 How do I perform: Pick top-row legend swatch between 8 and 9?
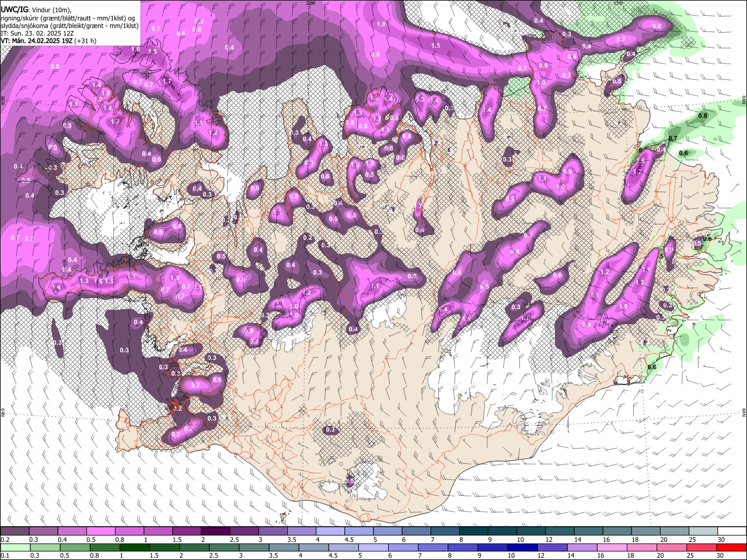tap(473, 531)
